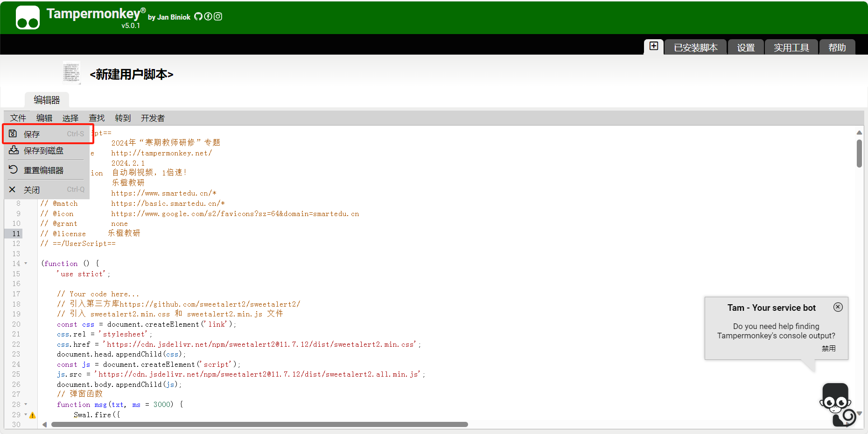Click the '@license' metadata line
868x434 pixels.
click(91, 233)
